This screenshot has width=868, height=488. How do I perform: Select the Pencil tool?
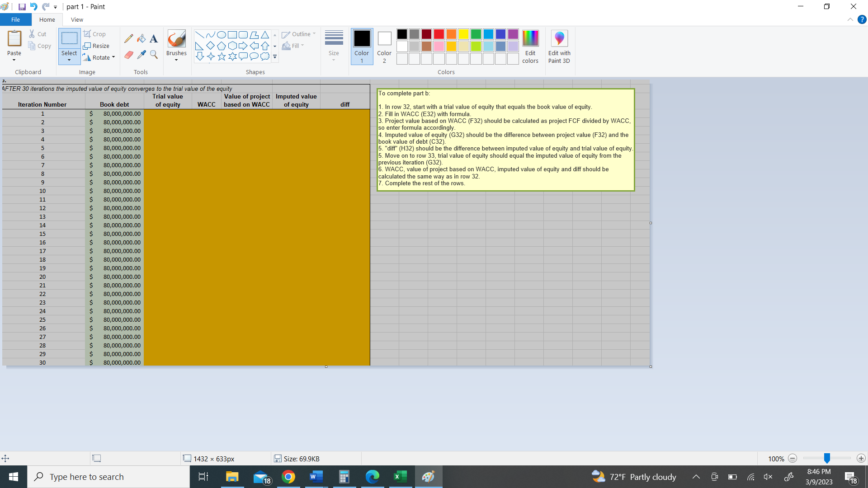128,38
